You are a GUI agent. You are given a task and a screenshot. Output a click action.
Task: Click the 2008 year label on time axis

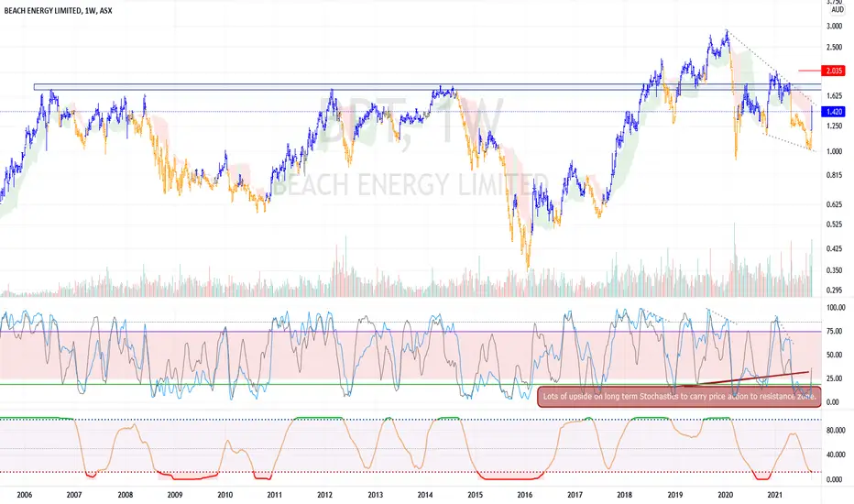(125, 495)
